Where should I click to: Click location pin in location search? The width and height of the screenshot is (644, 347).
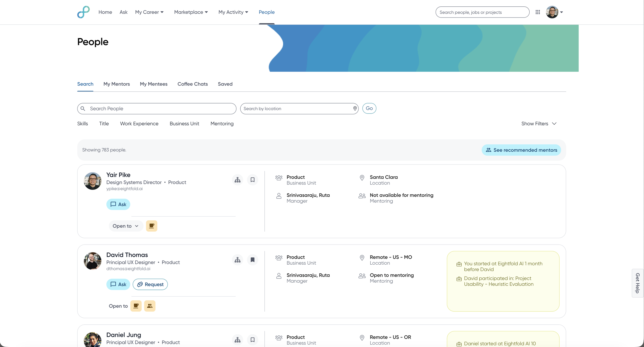click(x=355, y=109)
